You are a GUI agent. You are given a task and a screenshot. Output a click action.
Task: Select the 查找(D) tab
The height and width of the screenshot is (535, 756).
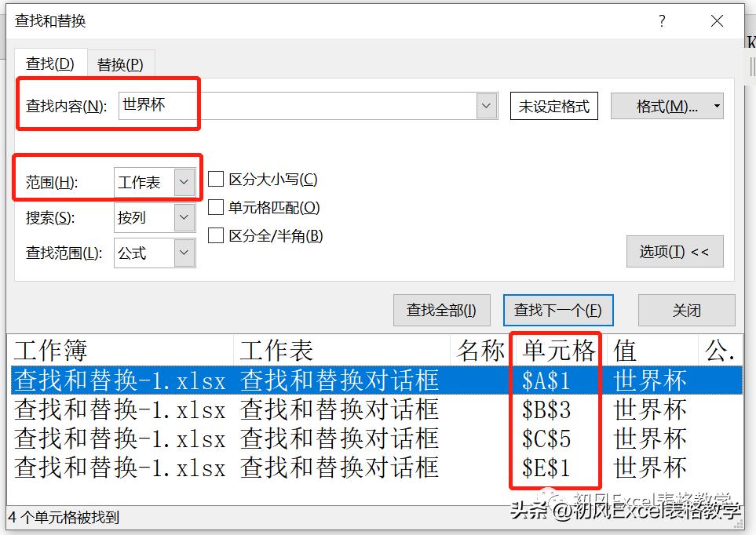(x=50, y=63)
